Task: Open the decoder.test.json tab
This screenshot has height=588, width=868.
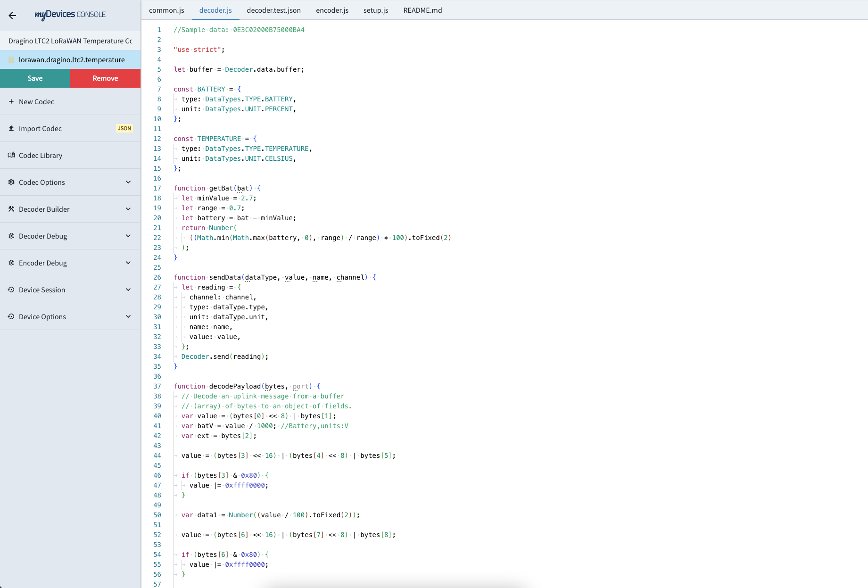Action: pos(273,10)
